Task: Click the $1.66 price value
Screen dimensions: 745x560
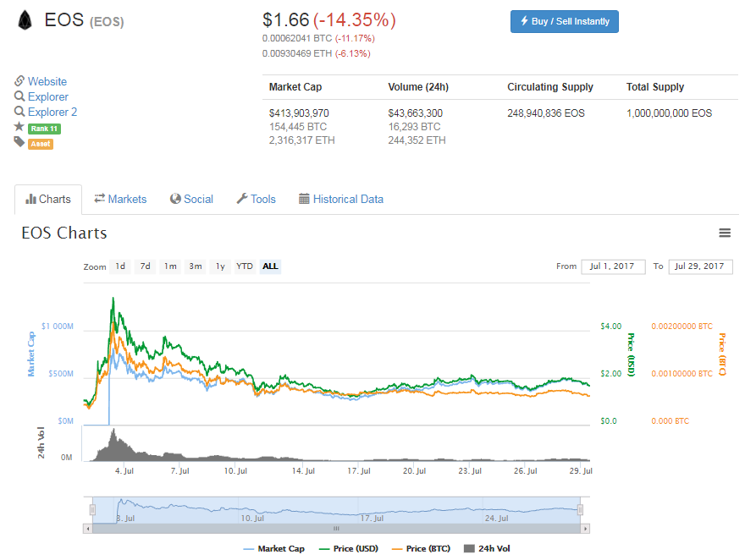Action: point(285,20)
